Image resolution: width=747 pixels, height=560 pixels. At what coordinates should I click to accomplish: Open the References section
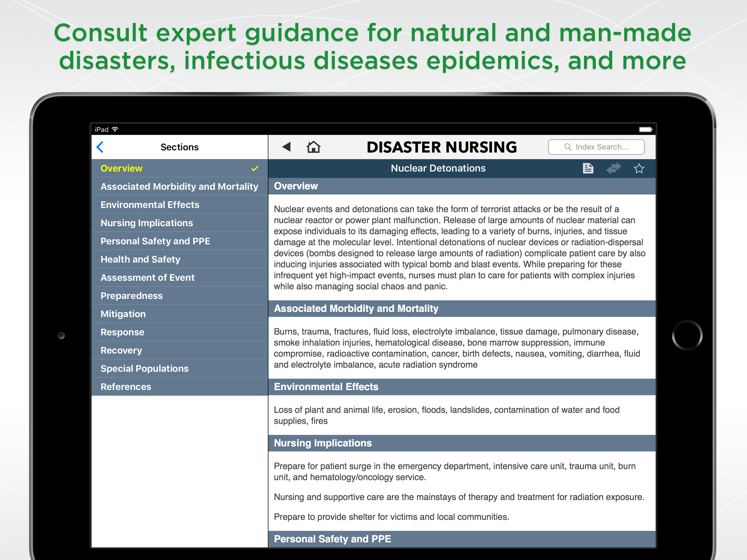pos(126,387)
